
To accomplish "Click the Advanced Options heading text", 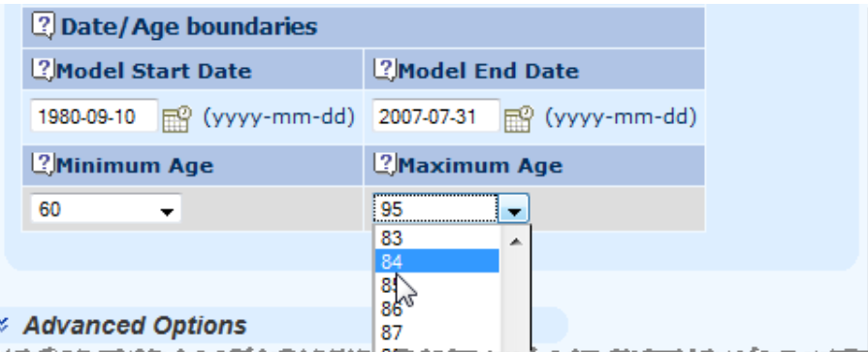I will point(135,326).
